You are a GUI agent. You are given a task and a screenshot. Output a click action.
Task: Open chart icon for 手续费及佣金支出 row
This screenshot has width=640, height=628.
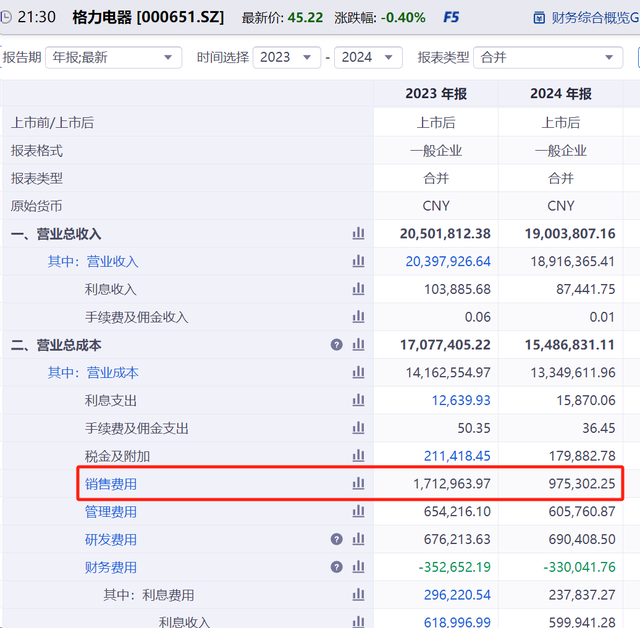358,428
